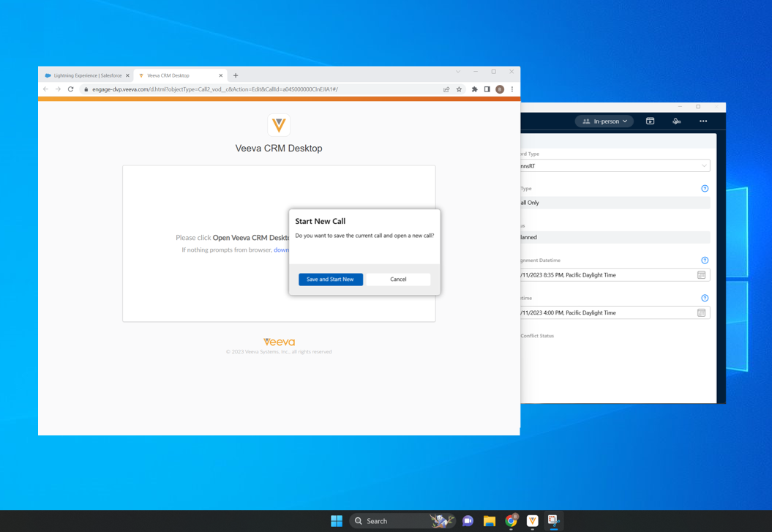772x532 pixels.
Task: Cancel the Start New Call dialog
Action: [398, 280]
